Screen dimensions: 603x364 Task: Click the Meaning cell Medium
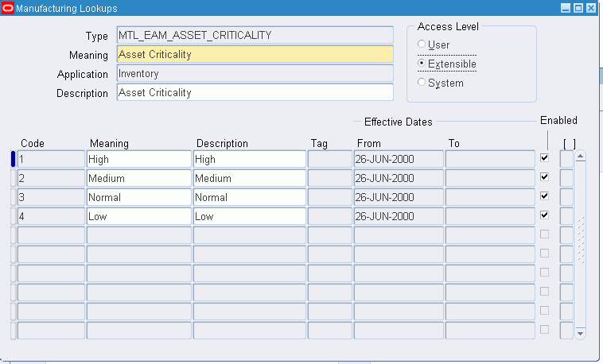coord(139,178)
